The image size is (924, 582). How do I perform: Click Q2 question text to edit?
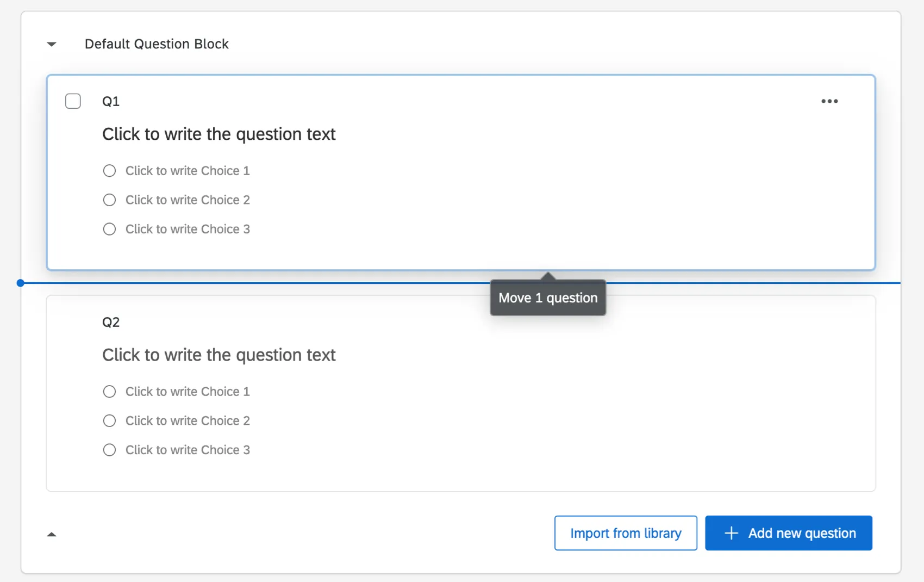pos(219,355)
